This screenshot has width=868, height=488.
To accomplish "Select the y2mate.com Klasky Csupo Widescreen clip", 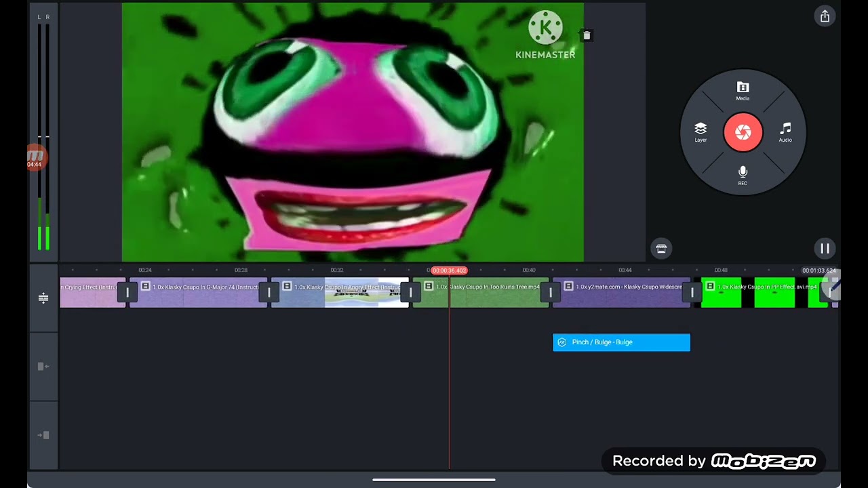I will 622,293.
